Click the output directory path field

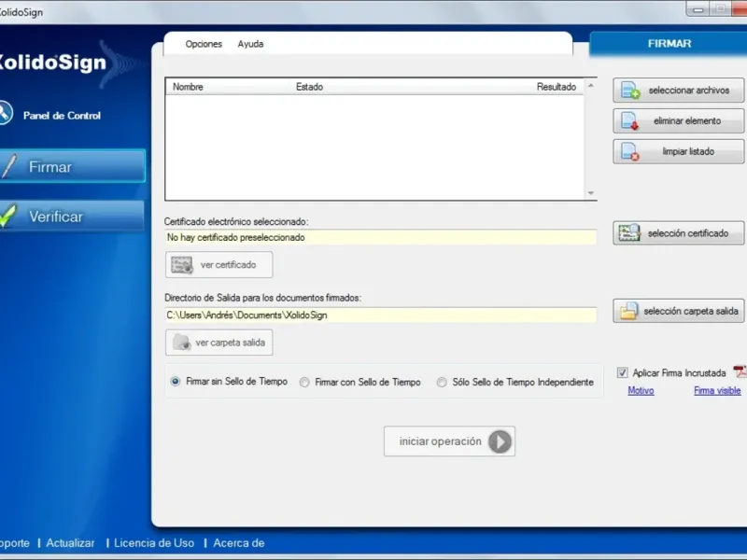(381, 315)
